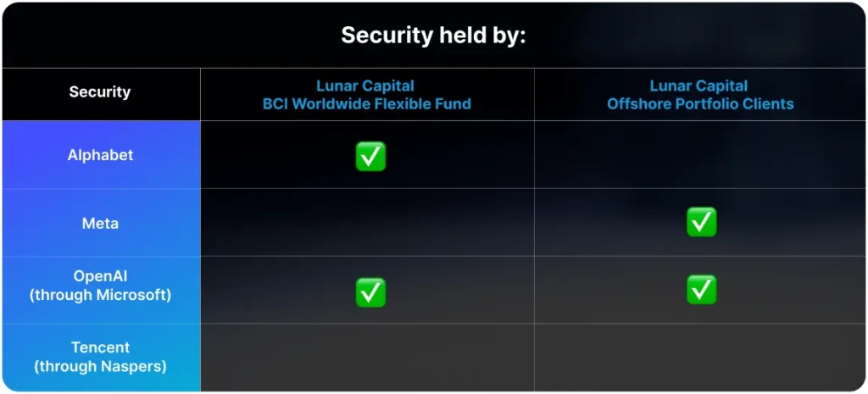Image resolution: width=868 pixels, height=394 pixels.
Task: Click the OpenAI checkmark under BCI Worldwide Flexible Fund
Action: click(x=370, y=292)
